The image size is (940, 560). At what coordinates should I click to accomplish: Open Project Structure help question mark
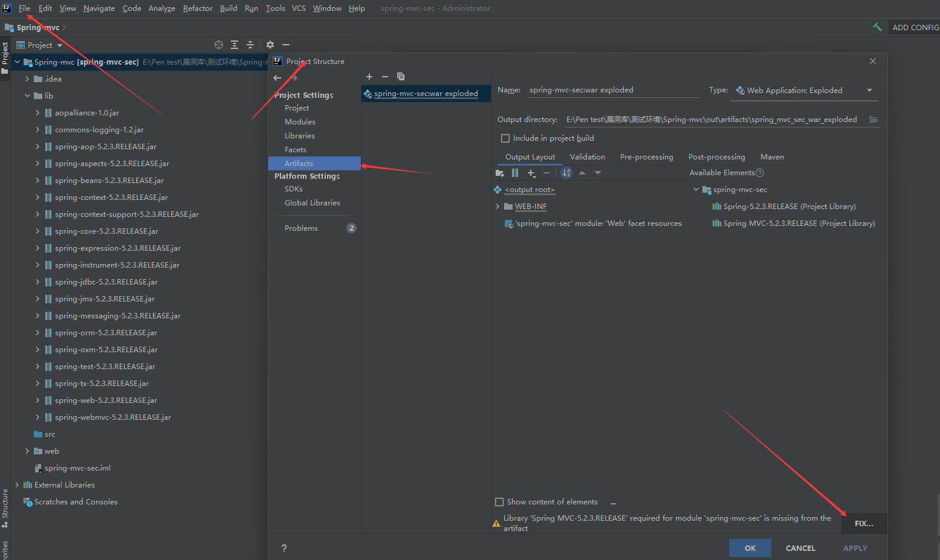coord(284,548)
